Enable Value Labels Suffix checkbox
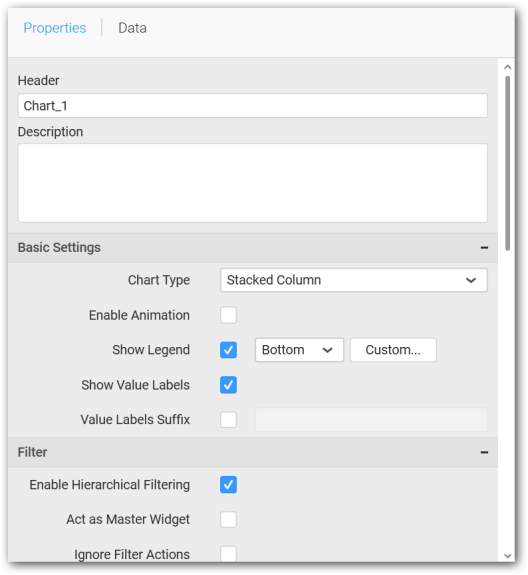This screenshot has height=575, width=528. (x=228, y=420)
